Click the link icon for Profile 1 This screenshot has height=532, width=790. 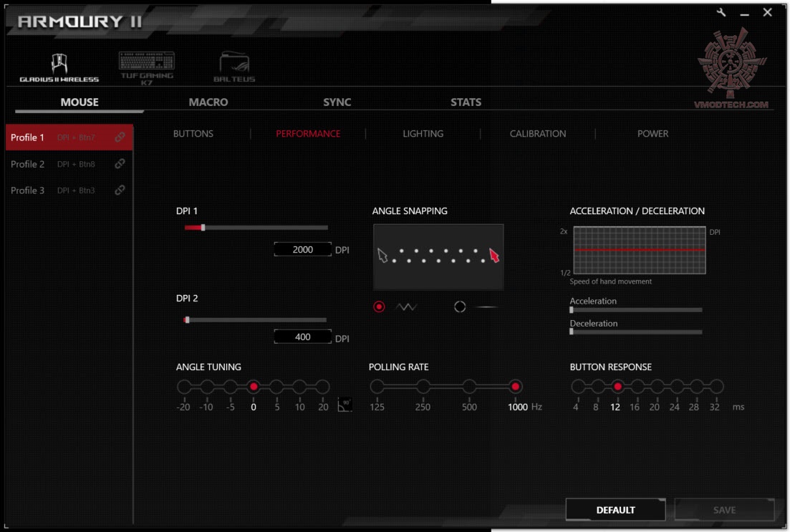(x=120, y=137)
